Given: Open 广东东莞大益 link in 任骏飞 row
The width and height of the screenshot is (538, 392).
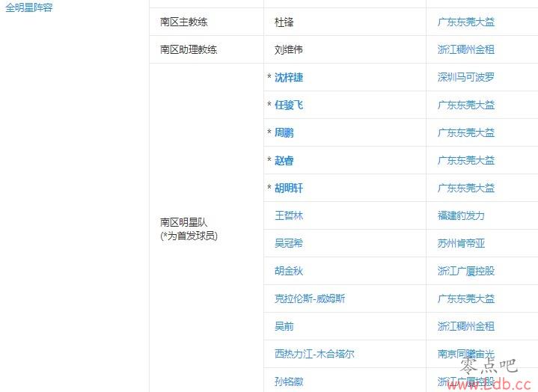Looking at the screenshot, I should 466,105.
